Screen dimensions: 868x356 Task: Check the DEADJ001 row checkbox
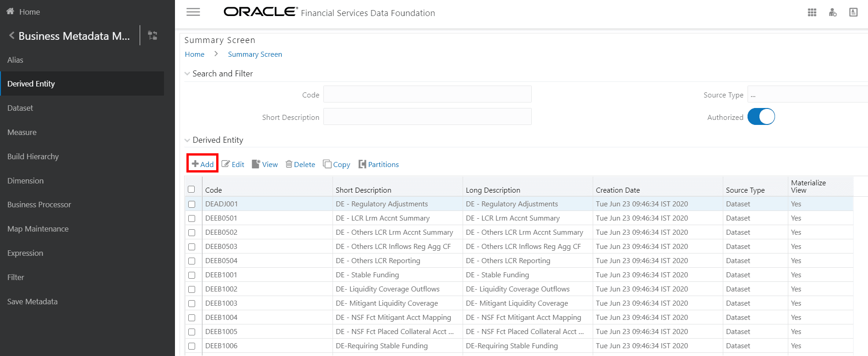pyautogui.click(x=191, y=204)
